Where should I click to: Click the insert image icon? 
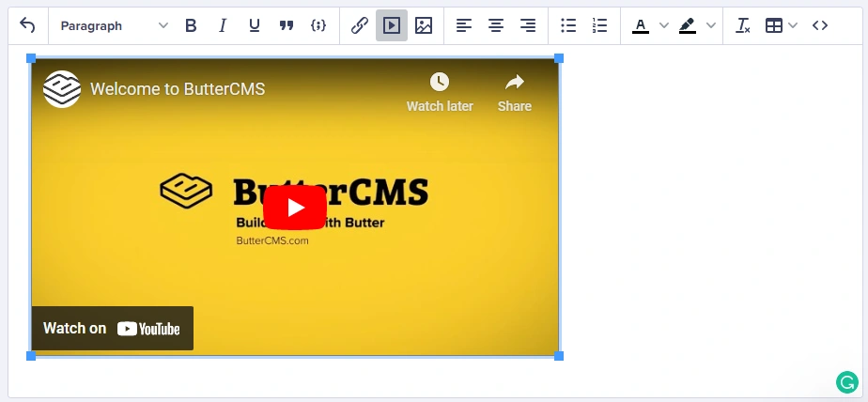[424, 25]
